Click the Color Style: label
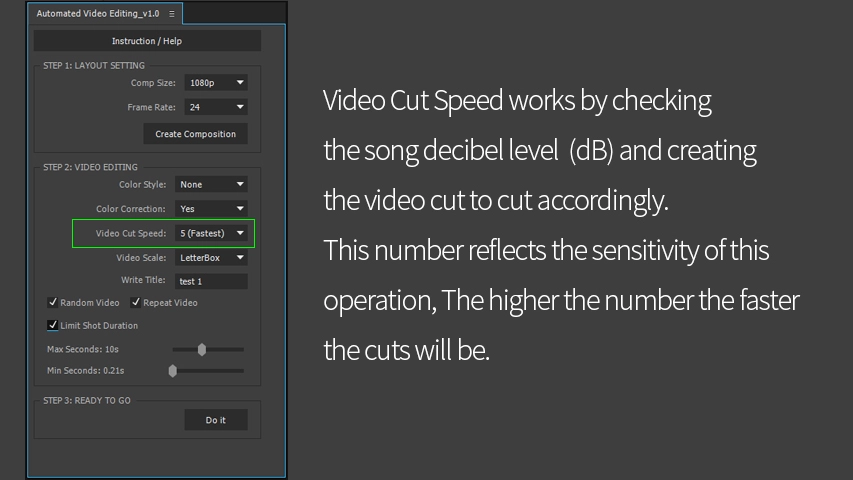 tap(143, 184)
